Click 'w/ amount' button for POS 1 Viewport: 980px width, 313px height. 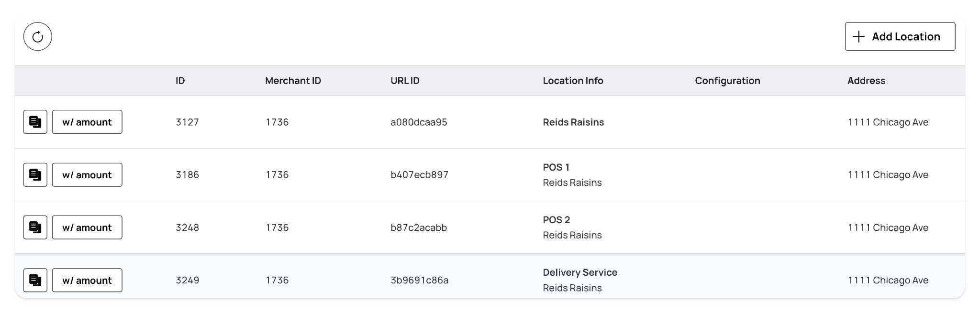point(87,174)
